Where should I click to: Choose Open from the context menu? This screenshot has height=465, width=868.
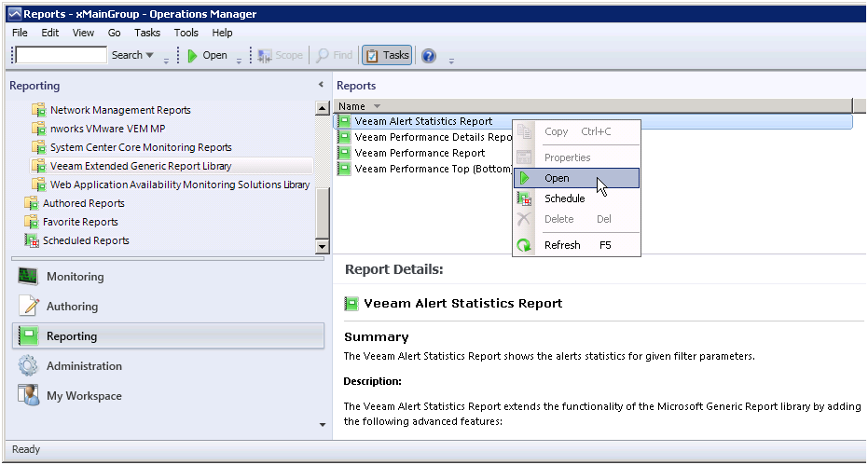pyautogui.click(x=557, y=178)
